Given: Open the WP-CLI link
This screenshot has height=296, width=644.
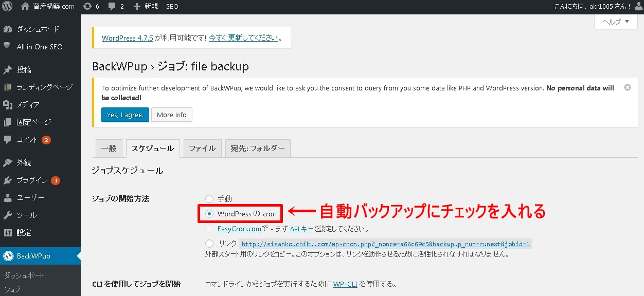Looking at the screenshot, I should coord(345,284).
